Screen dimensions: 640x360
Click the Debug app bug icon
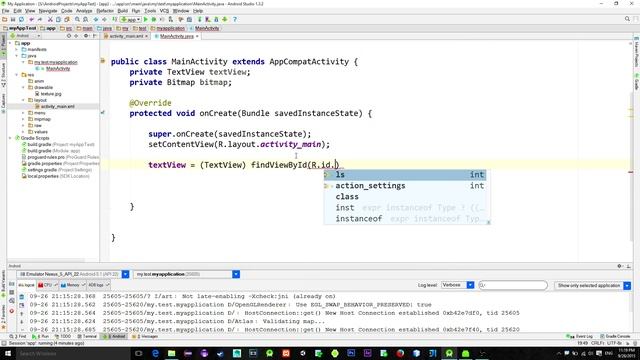[154, 19]
